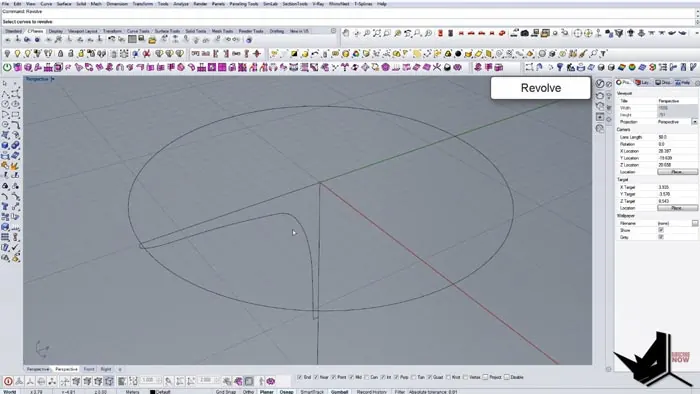
Task: Switch to the Mesh Tools toolbar tab
Action: [x=222, y=31]
